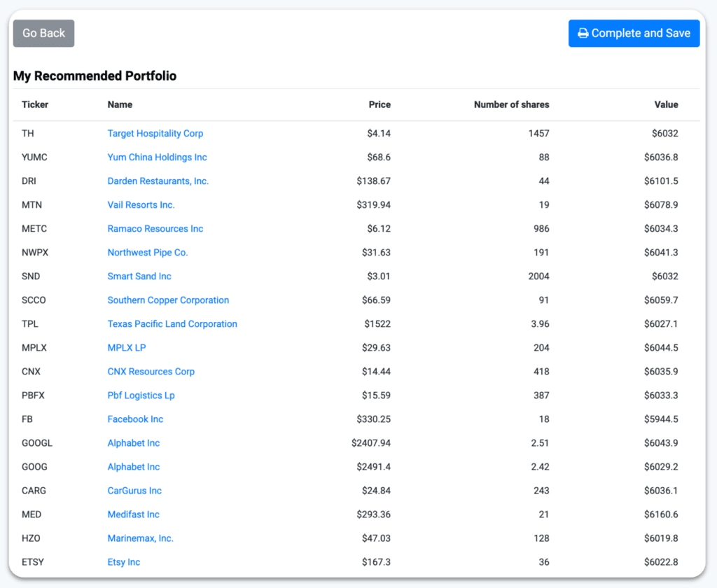Open the Alphabet Inc link in GOOG row
This screenshot has width=717, height=588.
[x=134, y=467]
